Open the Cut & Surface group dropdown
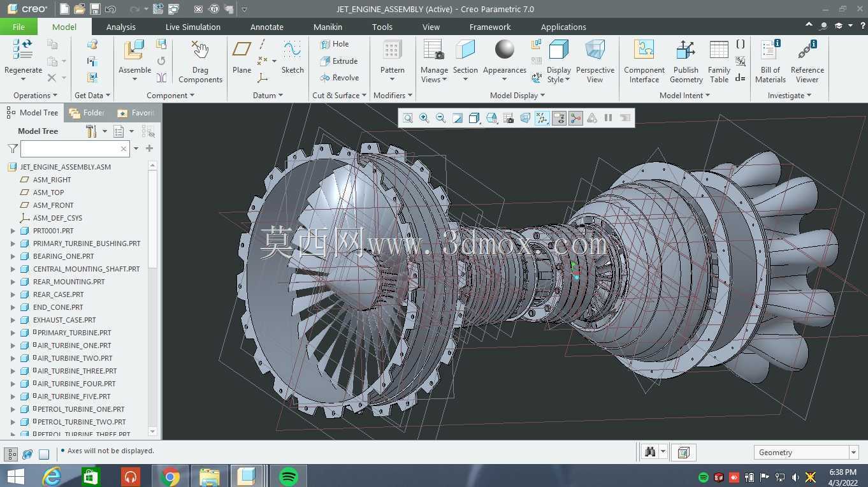This screenshot has width=868, height=487. point(340,96)
